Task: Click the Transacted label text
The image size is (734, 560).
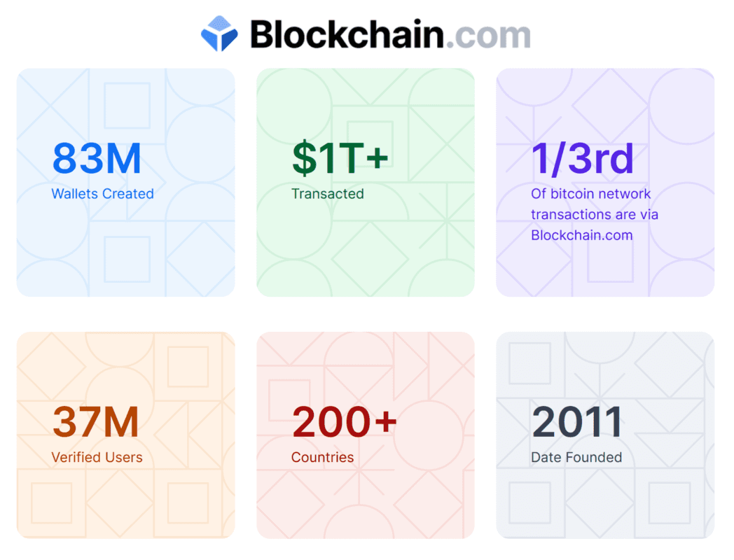Action: pyautogui.click(x=327, y=194)
